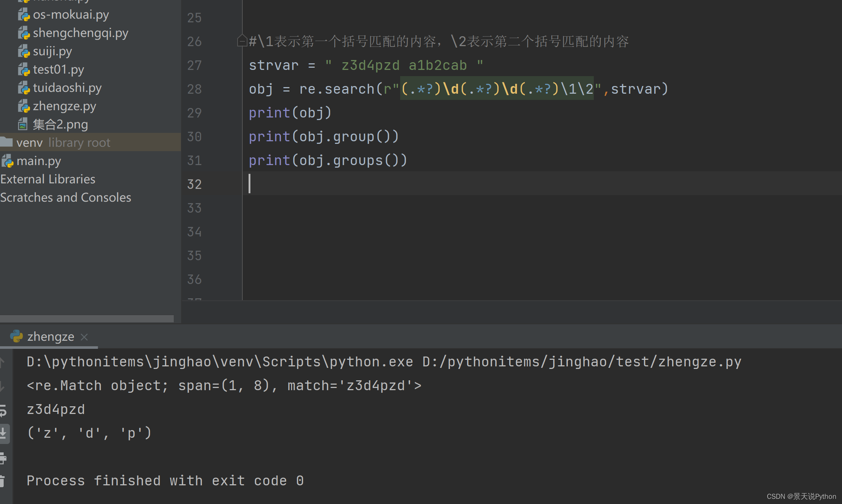Click the print icon in the run console toolbar
The width and height of the screenshot is (842, 504).
point(3,458)
